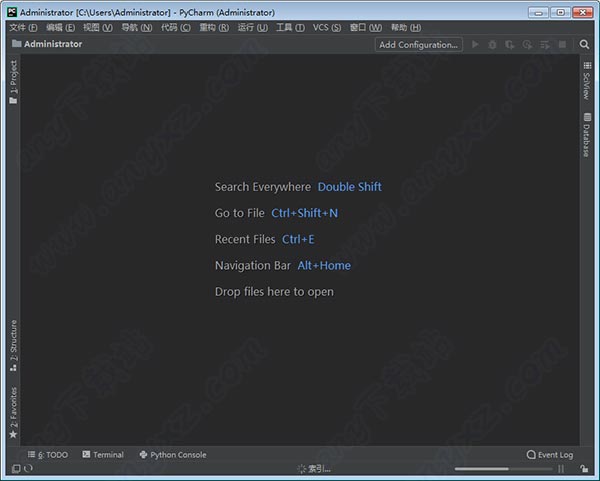The height and width of the screenshot is (481, 600).
Task: Open the Database side panel
Action: click(587, 135)
